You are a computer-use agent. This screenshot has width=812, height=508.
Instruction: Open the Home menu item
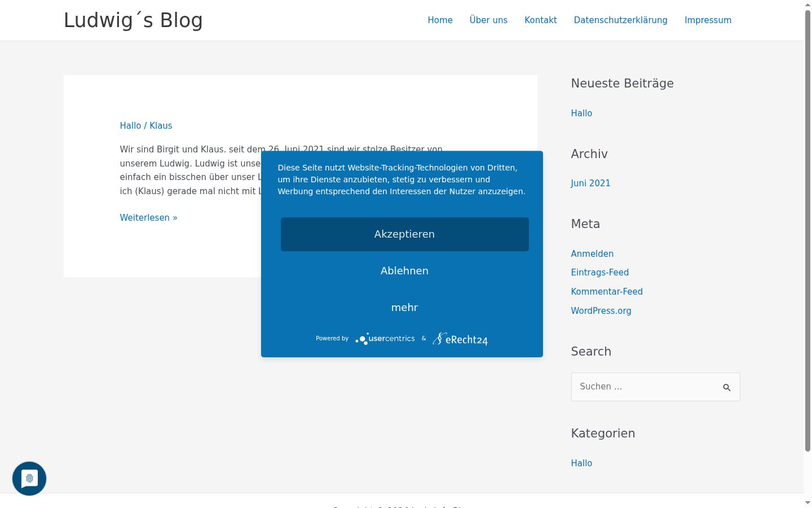pyautogui.click(x=440, y=20)
